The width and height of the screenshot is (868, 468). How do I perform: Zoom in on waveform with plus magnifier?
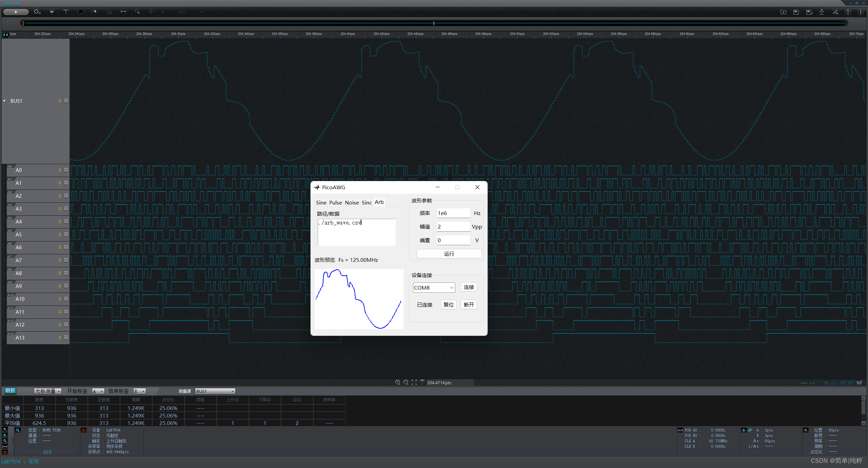tap(398, 382)
